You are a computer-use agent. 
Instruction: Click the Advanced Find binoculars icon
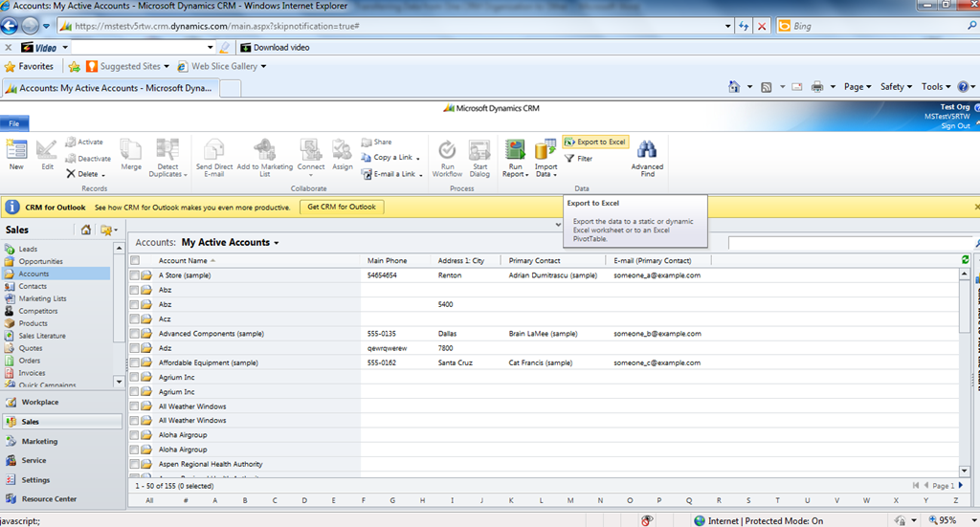(647, 150)
